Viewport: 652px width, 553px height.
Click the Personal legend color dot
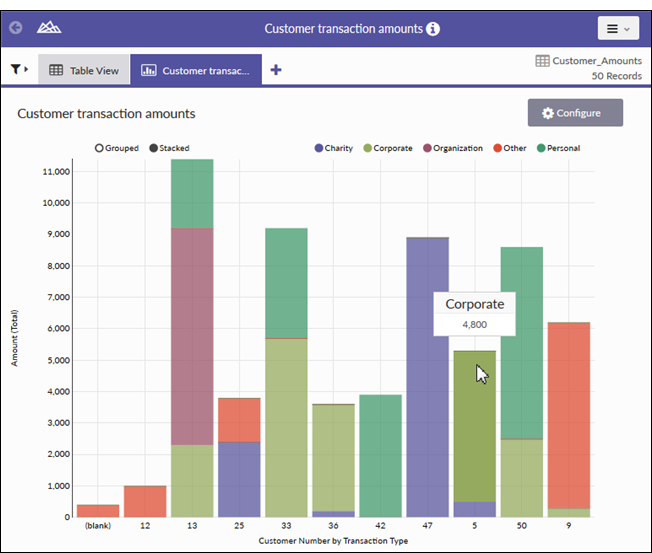pos(540,148)
